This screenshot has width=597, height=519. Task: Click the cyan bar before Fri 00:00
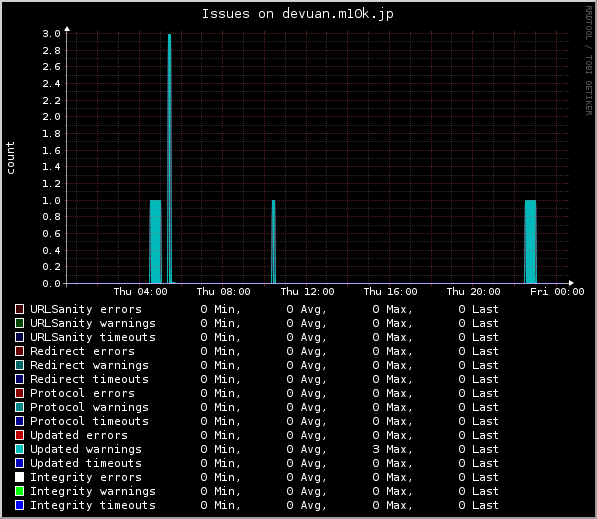coord(530,241)
